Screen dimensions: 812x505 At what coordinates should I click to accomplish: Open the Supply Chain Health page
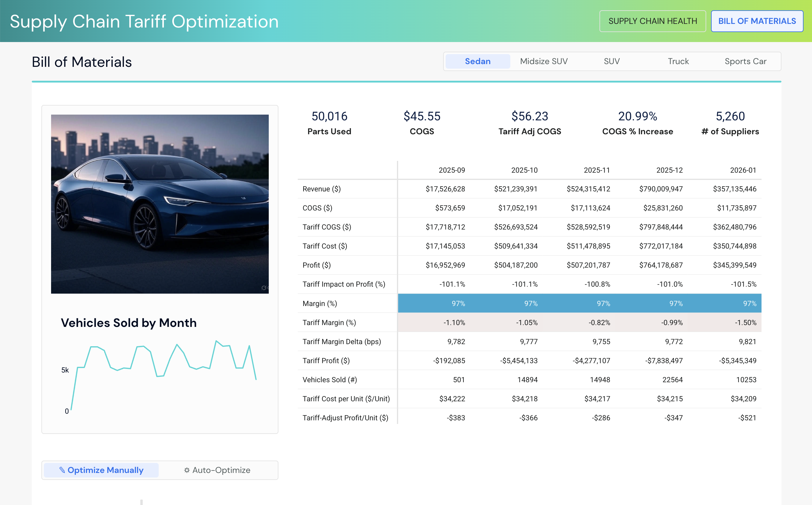pos(652,21)
